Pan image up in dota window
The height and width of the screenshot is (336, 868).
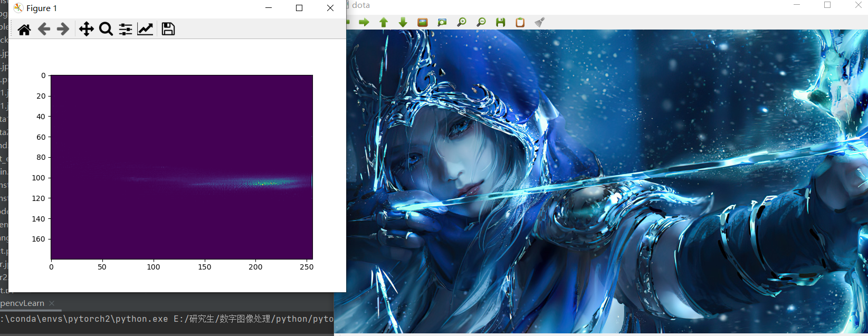click(384, 22)
